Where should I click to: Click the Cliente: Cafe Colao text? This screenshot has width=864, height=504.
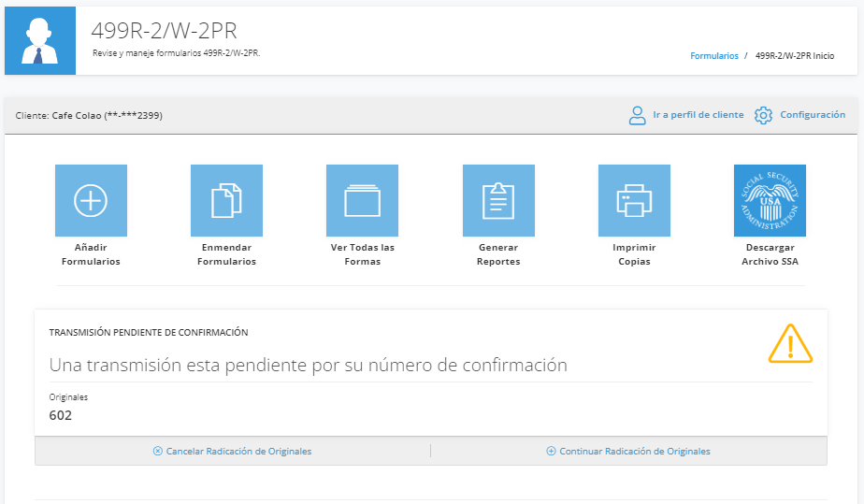point(89,116)
